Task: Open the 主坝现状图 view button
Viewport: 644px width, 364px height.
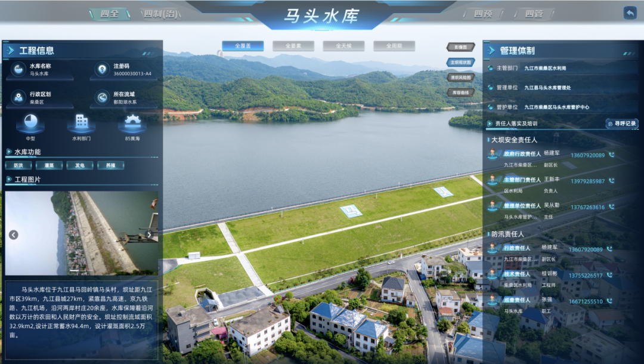Action: [x=461, y=63]
